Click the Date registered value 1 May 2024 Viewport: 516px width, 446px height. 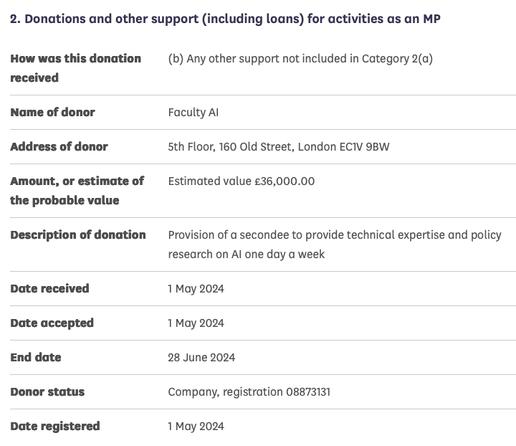coord(196,426)
